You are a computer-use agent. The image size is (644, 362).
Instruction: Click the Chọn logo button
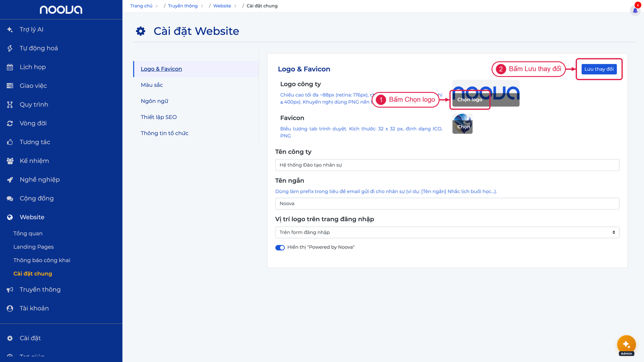[x=470, y=100]
